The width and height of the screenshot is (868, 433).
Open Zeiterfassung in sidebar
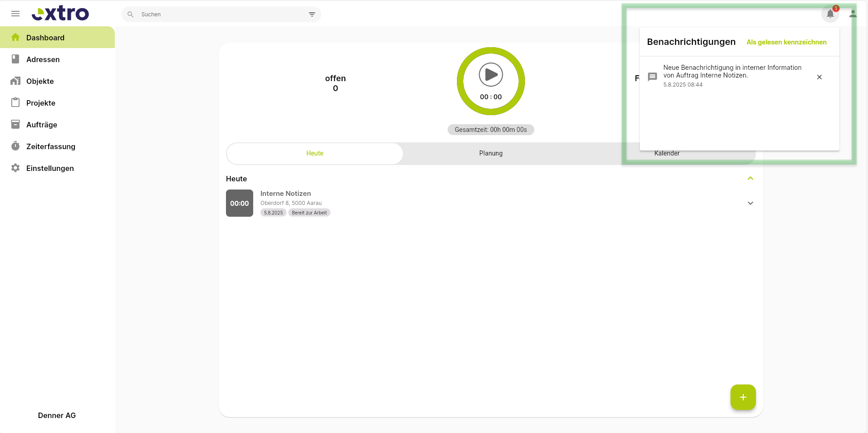pyautogui.click(x=57, y=146)
